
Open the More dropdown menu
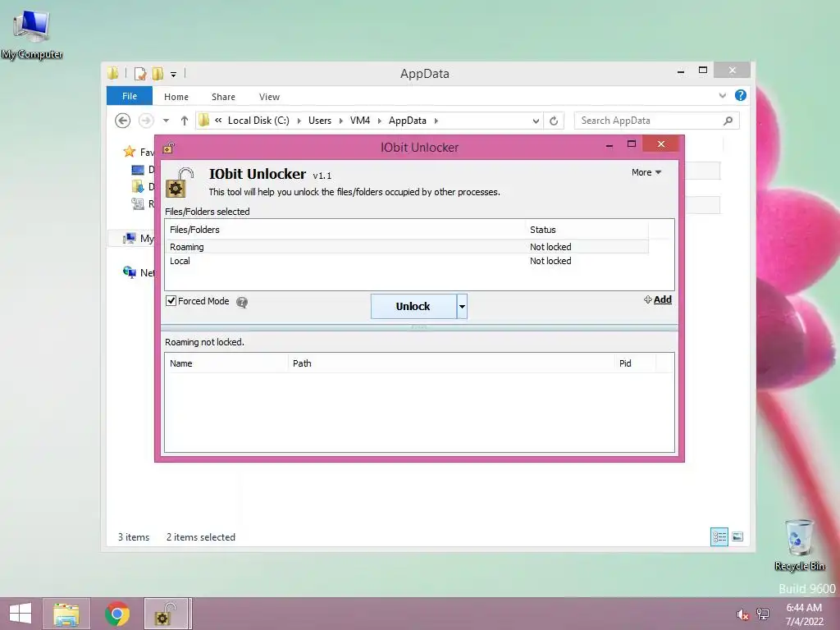tap(646, 172)
